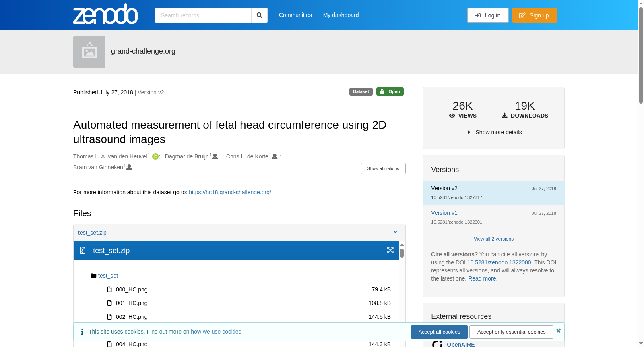The width and height of the screenshot is (644, 347).
Task: Click the grand-challenge.org community image placeholder
Action: pyautogui.click(x=89, y=52)
